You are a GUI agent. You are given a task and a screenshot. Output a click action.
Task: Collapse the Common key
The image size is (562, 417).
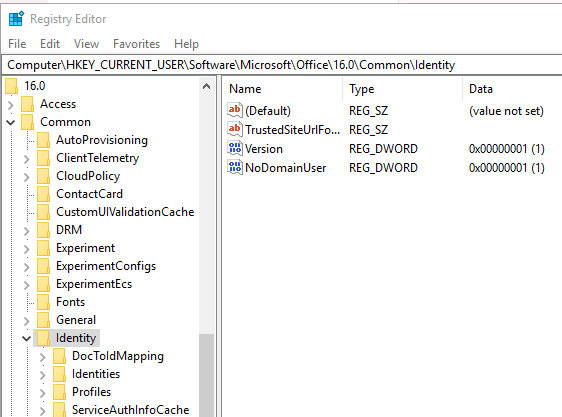(x=11, y=122)
